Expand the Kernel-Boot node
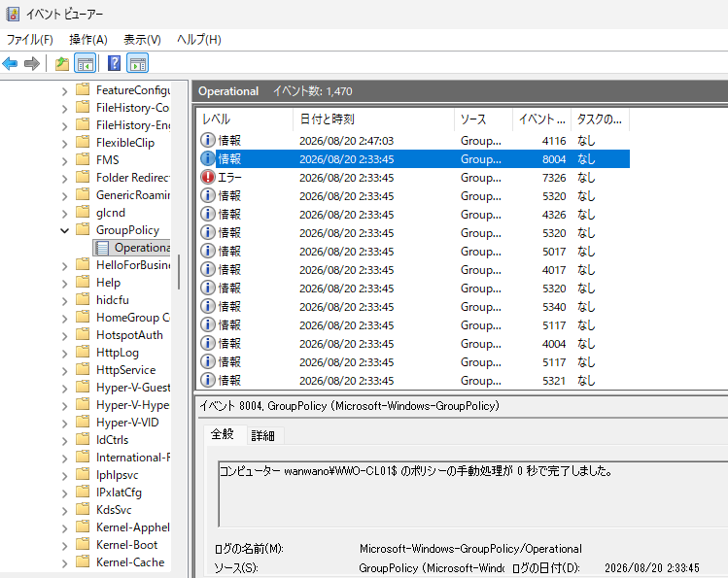This screenshot has width=728, height=578. [64, 546]
